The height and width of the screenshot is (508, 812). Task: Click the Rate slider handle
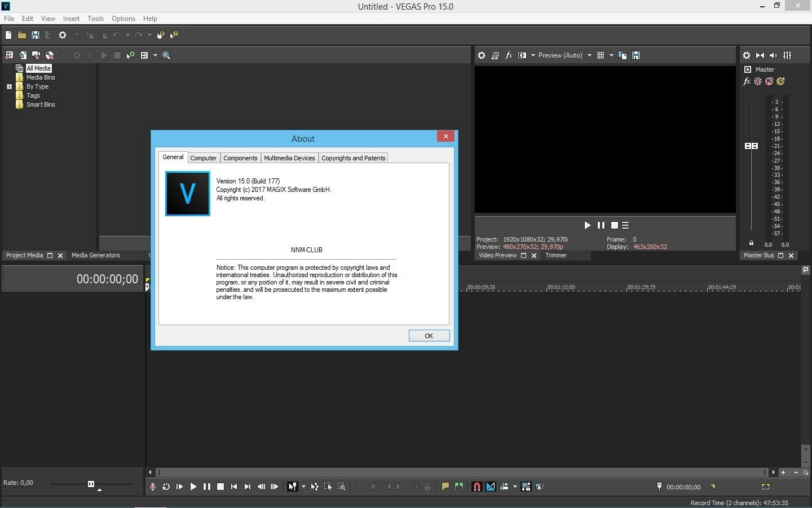[x=91, y=484]
